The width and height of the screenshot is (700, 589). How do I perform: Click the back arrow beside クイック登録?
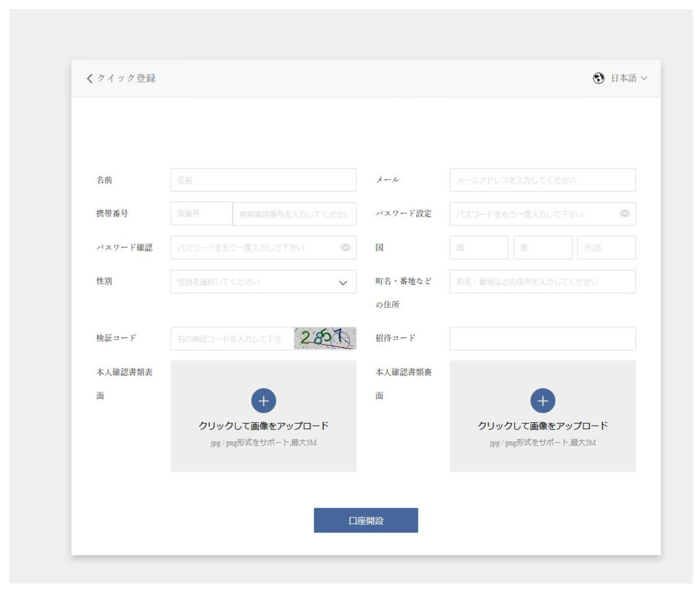pyautogui.click(x=90, y=78)
